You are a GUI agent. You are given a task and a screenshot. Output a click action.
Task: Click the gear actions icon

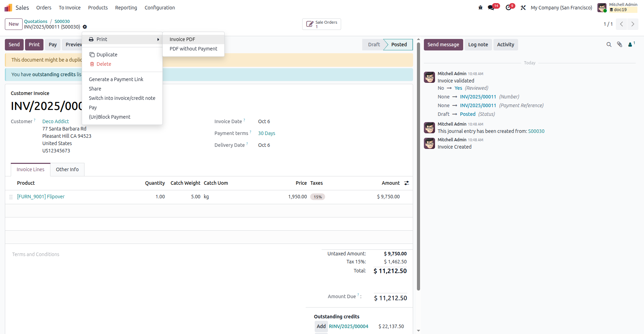85,27
